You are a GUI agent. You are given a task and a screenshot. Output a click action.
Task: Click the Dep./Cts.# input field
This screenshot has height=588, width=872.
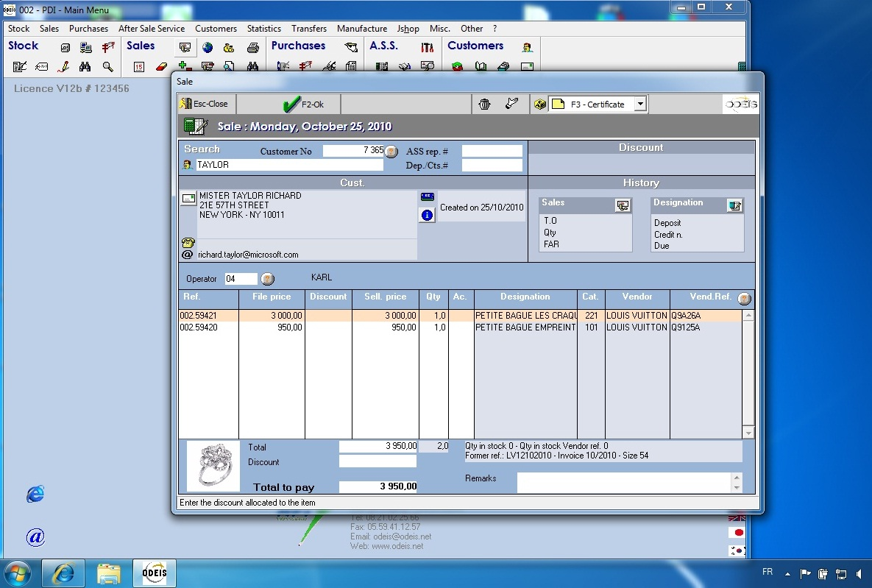[492, 166]
